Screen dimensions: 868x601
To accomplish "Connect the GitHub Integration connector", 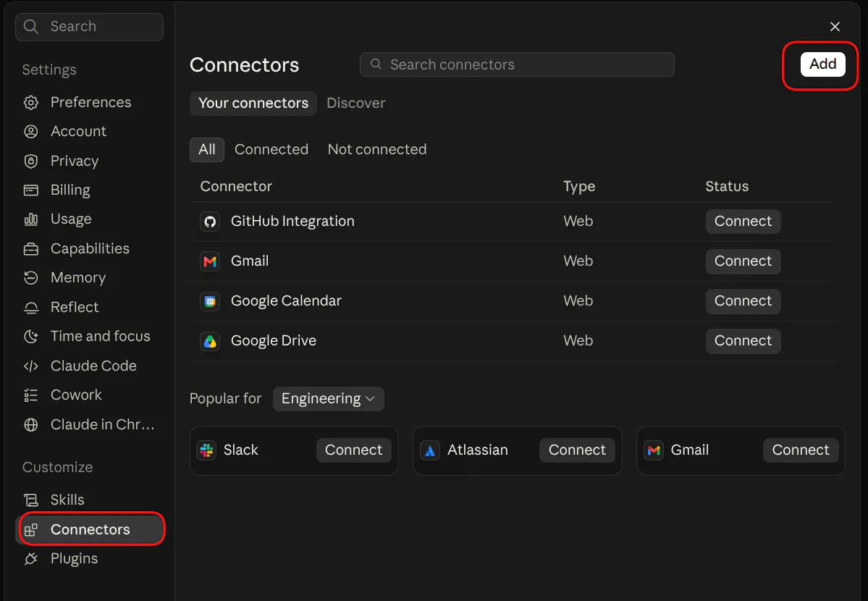I will [743, 222].
